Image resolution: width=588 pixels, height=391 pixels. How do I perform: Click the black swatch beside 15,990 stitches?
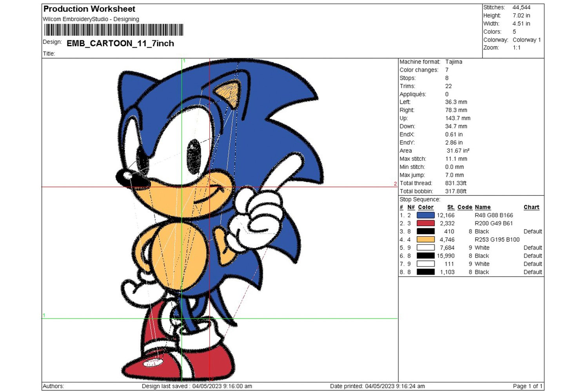click(x=426, y=256)
